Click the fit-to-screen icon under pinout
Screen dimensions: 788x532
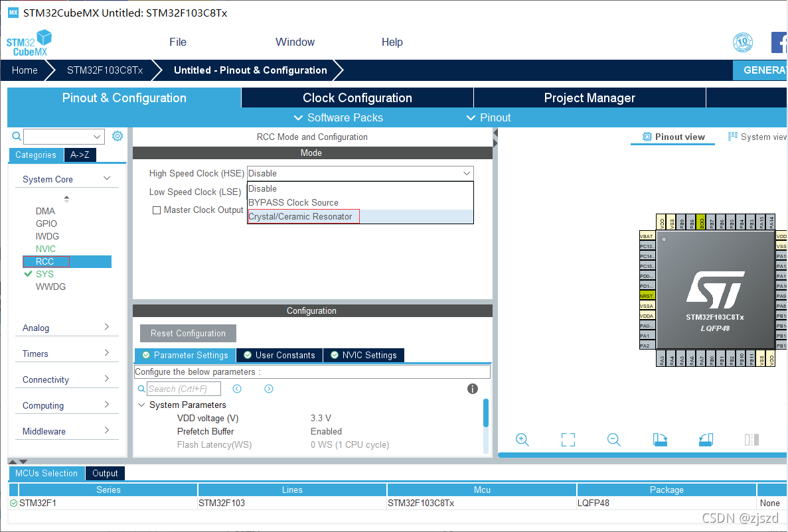[x=568, y=440]
